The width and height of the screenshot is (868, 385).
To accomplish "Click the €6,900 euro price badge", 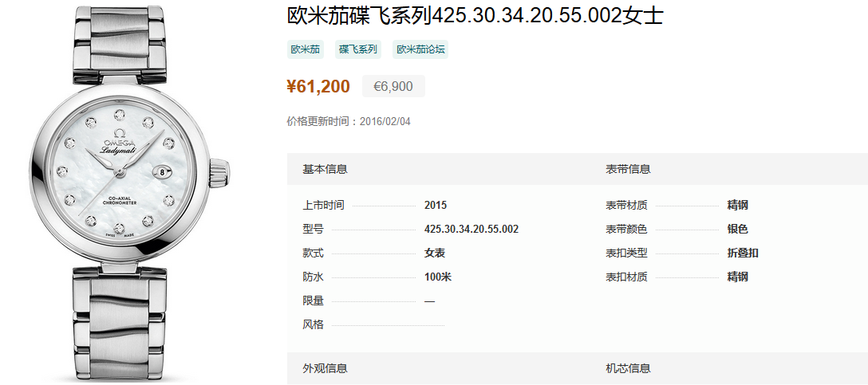I will [393, 86].
